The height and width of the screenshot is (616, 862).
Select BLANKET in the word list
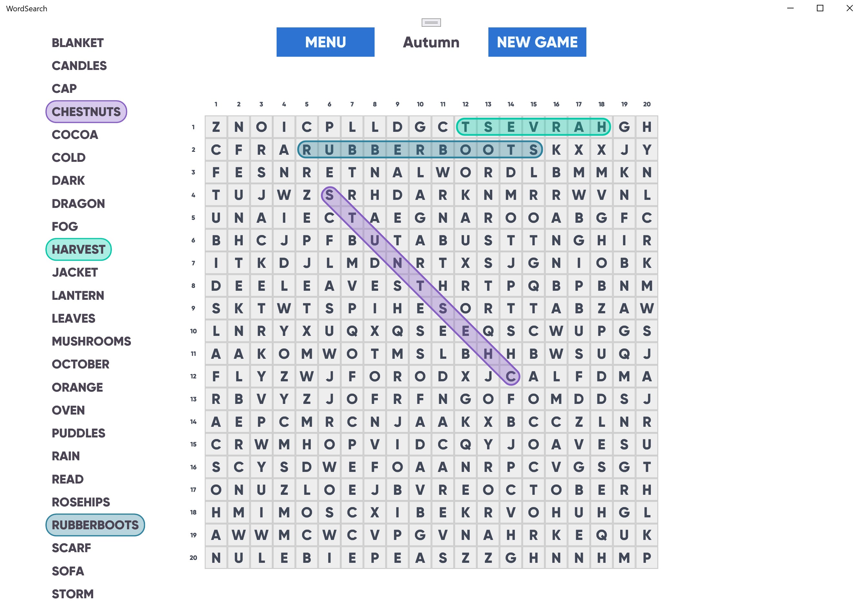tap(77, 43)
